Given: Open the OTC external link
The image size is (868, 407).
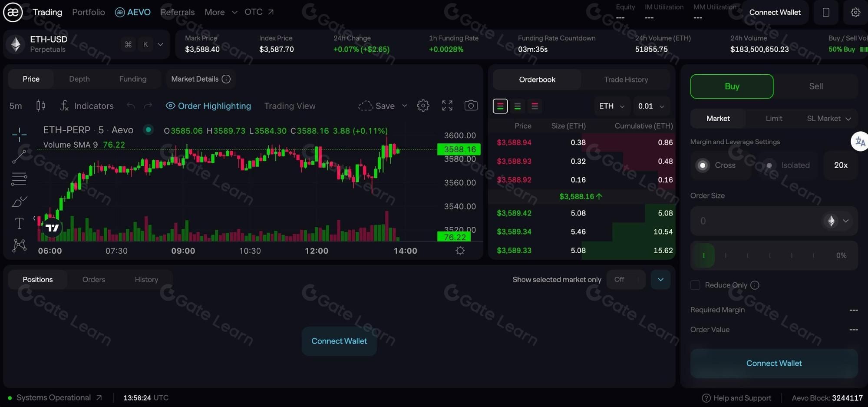Looking at the screenshot, I should pyautogui.click(x=259, y=12).
